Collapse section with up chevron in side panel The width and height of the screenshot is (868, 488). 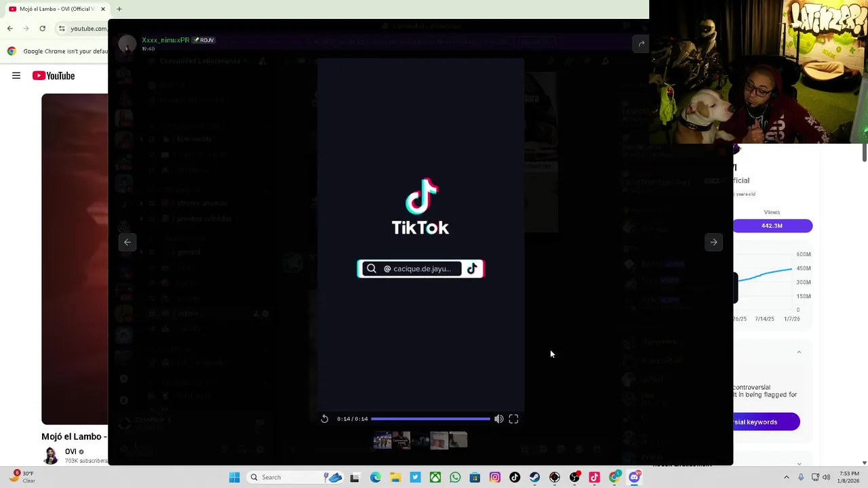(x=799, y=352)
